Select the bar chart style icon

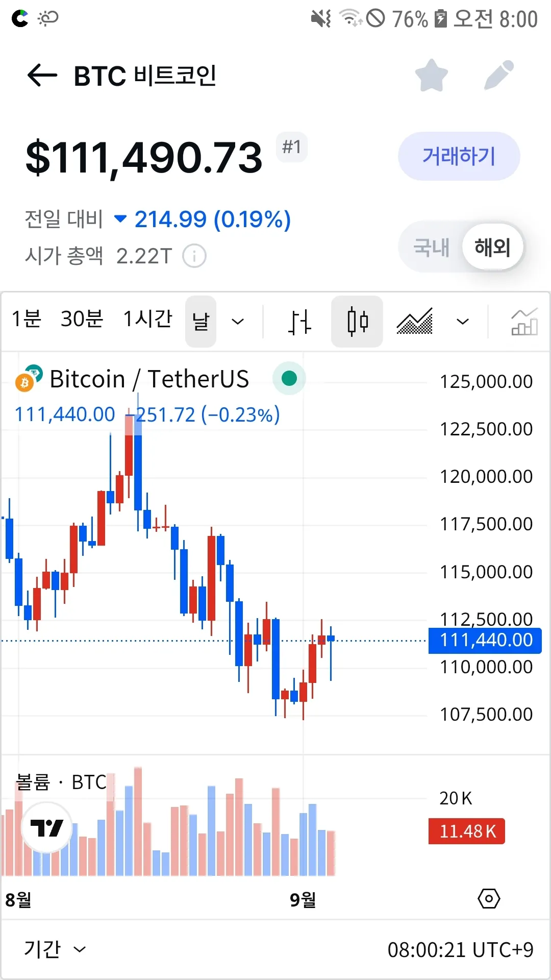pyautogui.click(x=299, y=322)
